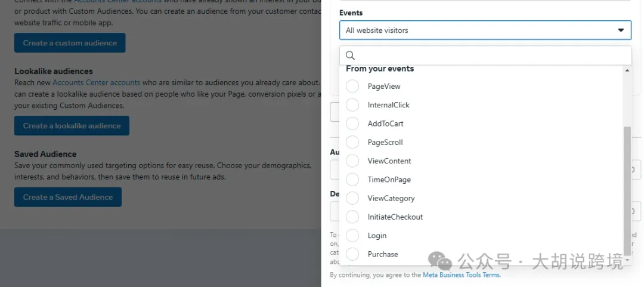
Task: Click Create a Saved Audience button
Action: (68, 197)
